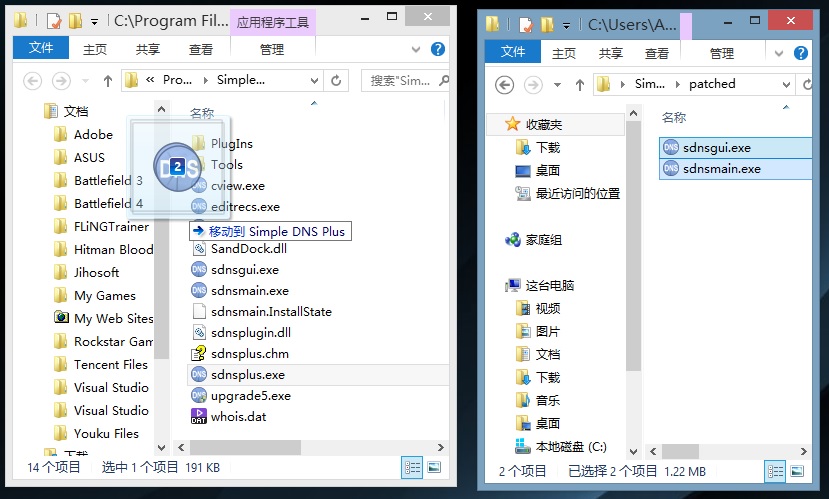
Task: Select whois.dat file
Action: (x=229, y=417)
